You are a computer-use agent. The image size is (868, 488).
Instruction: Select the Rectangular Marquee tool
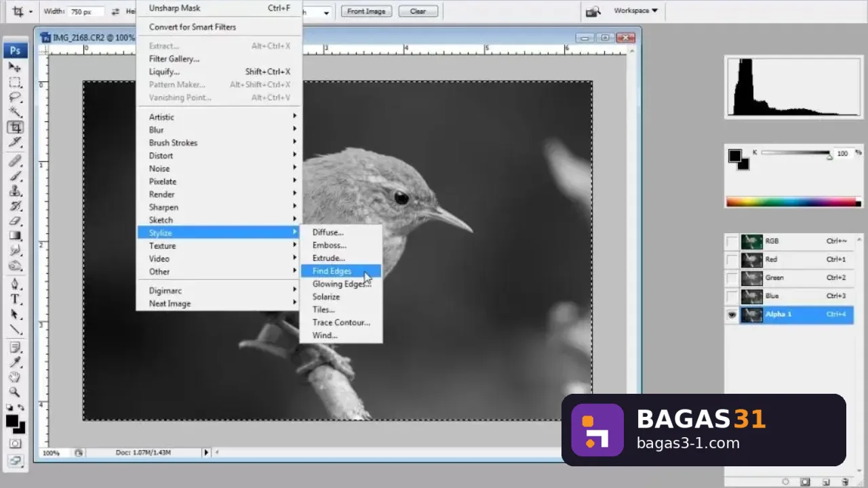pos(15,82)
